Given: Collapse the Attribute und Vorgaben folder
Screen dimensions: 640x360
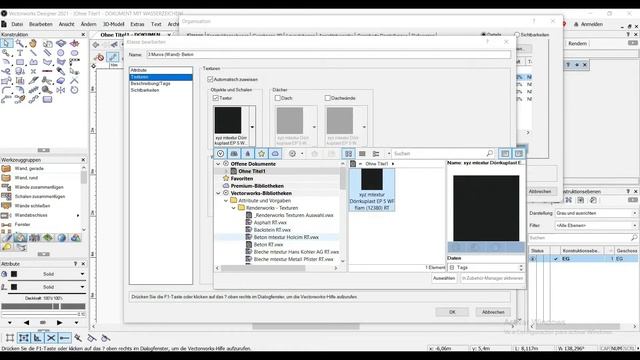Looking at the screenshot, I should point(226,200).
